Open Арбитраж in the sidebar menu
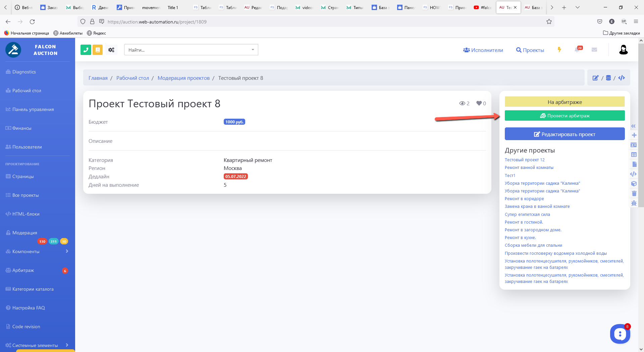 23,270
